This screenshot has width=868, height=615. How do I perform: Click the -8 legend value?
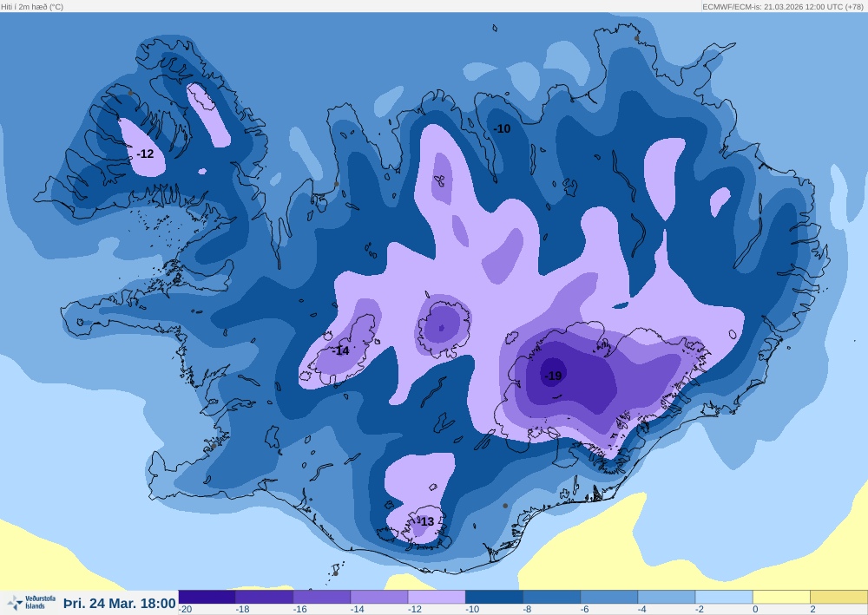[x=529, y=610]
